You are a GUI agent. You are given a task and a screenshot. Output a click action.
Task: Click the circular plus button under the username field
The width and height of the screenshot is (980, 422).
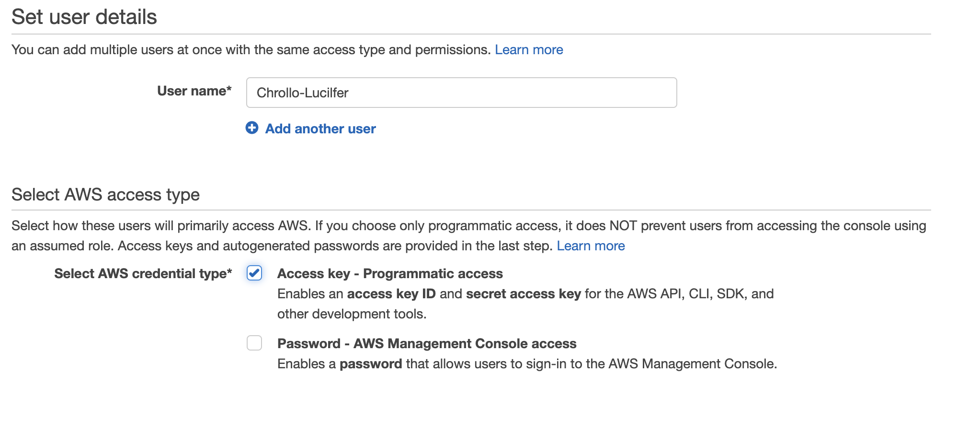click(x=252, y=129)
